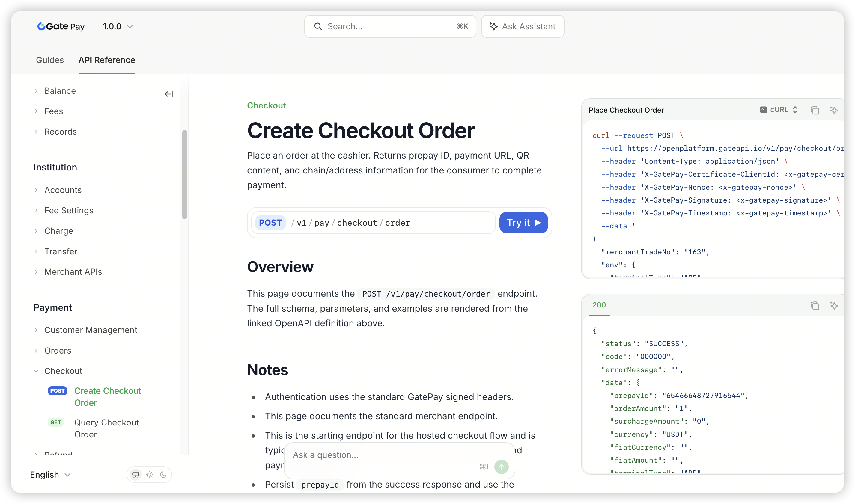Switch to the Guides tab
This screenshot has width=855, height=504.
tap(50, 60)
